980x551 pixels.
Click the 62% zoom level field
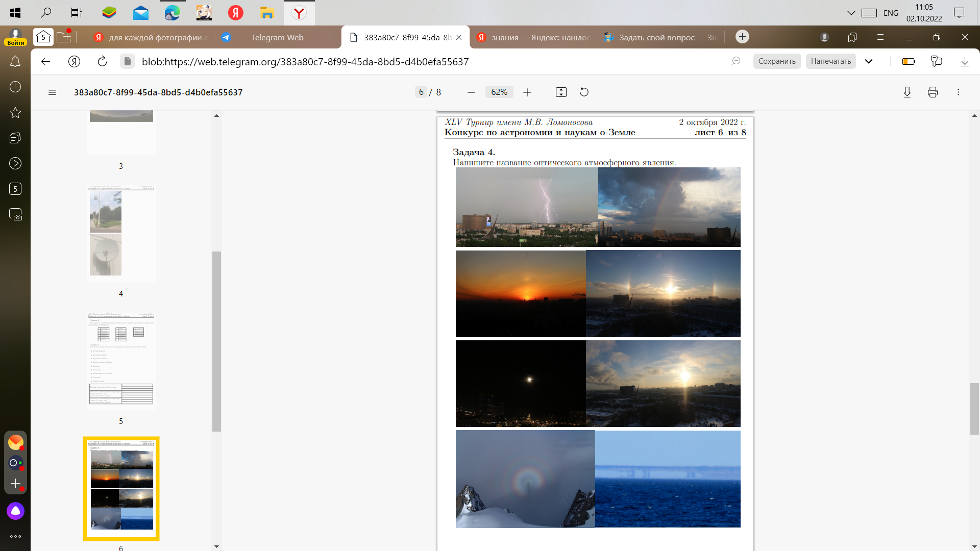click(x=499, y=92)
